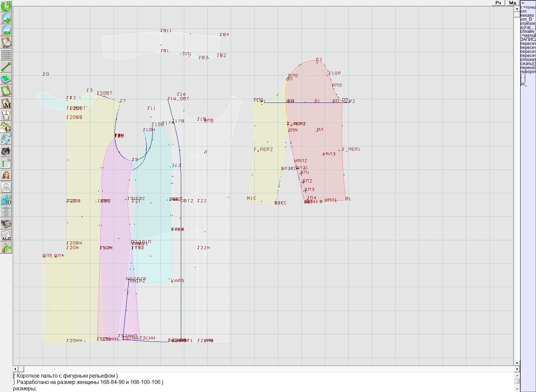Image resolution: width=536 pixels, height=392 pixels.
Task: Zoom out with the magnifier minus icon
Action: (6, 30)
